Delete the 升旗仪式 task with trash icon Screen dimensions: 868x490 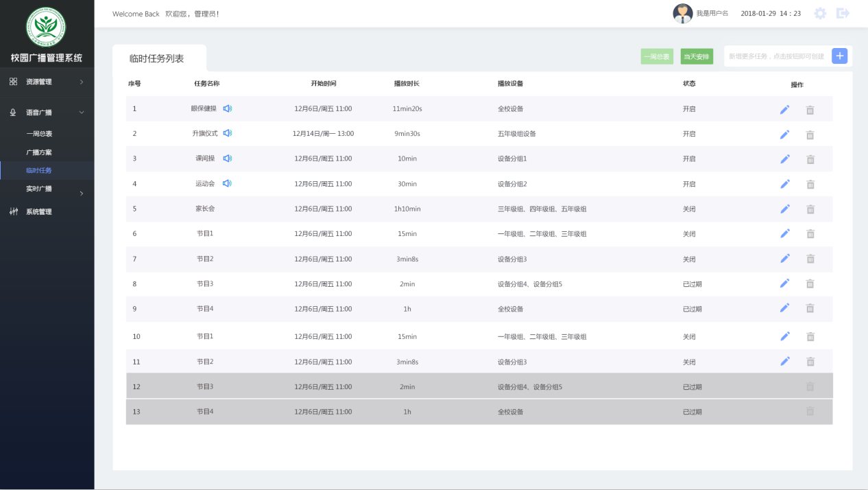point(810,135)
